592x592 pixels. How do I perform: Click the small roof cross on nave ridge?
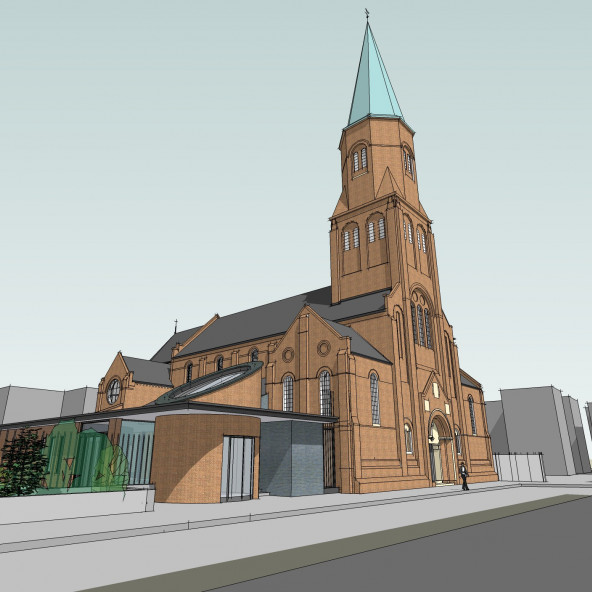pyautogui.click(x=176, y=326)
